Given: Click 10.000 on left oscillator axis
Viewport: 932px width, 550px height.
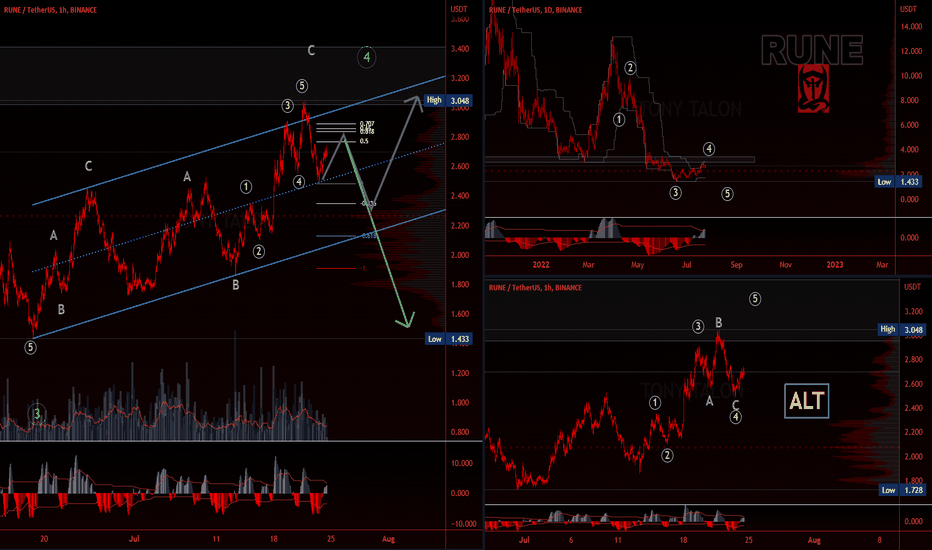Looking at the screenshot, I should tap(462, 463).
